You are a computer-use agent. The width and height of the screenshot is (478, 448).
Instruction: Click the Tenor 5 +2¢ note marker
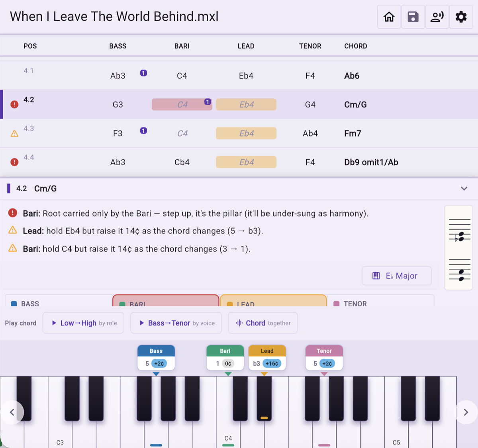pos(324,358)
